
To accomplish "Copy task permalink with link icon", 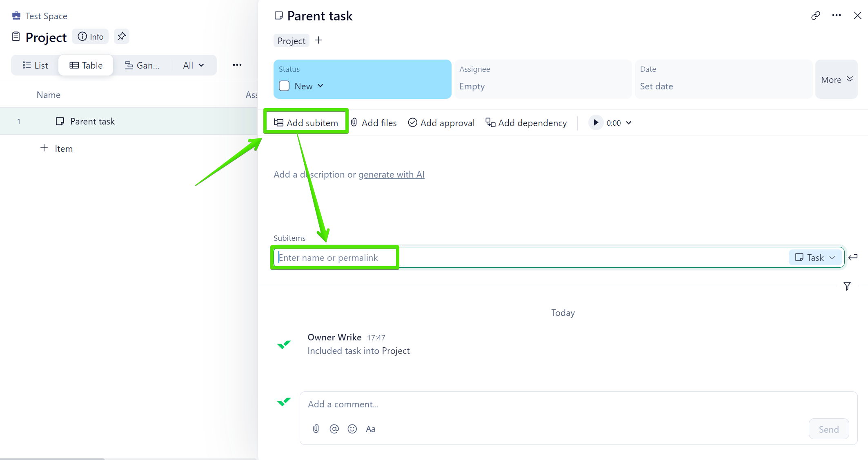I will click(x=815, y=16).
